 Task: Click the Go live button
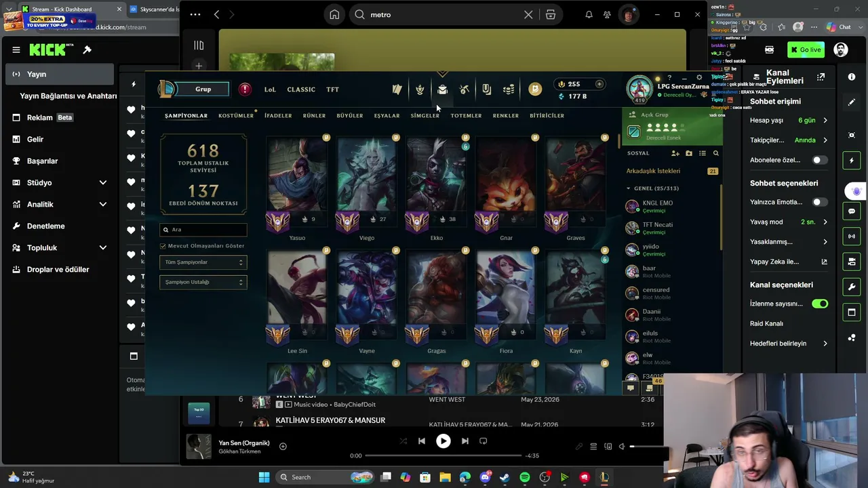(x=806, y=49)
